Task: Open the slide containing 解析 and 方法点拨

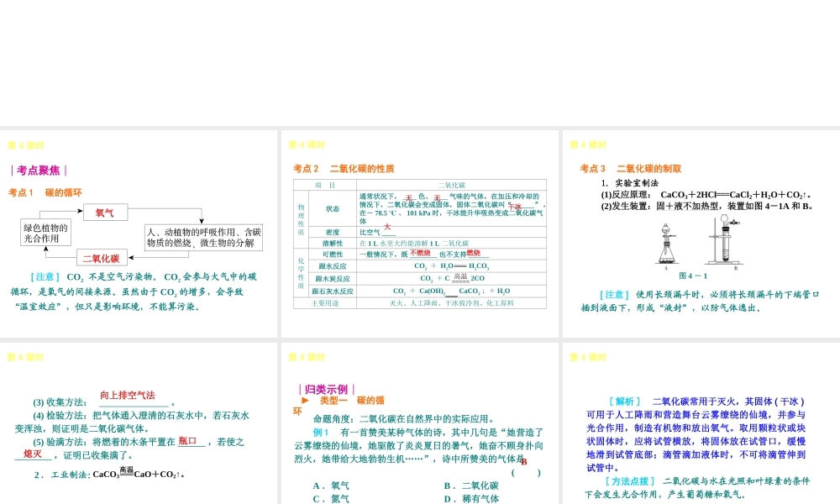Action: pyautogui.click(x=701, y=423)
